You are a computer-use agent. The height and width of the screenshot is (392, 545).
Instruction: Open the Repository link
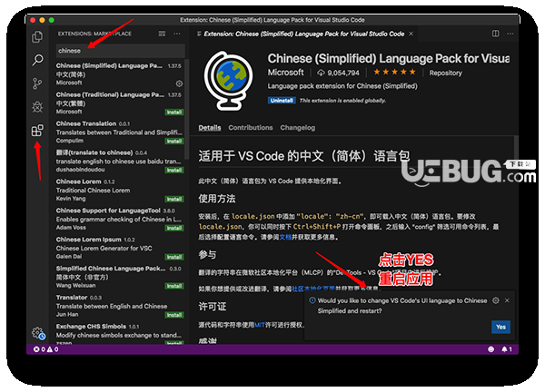tap(445, 73)
